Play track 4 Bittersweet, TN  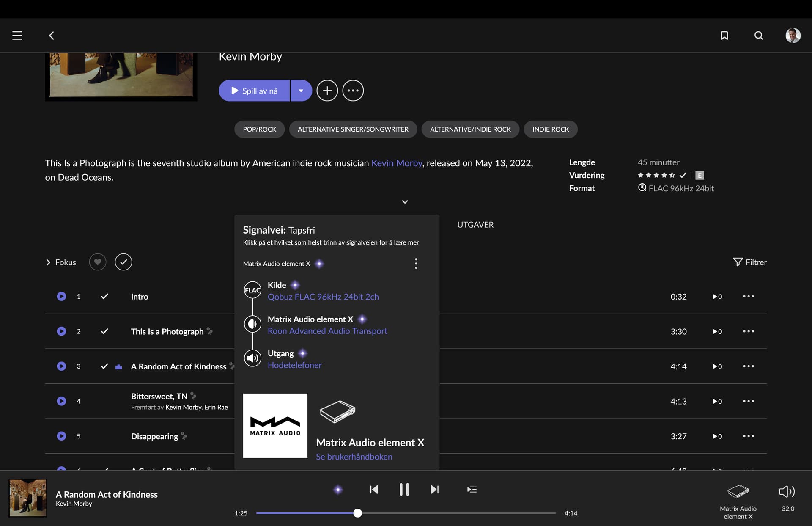click(x=61, y=401)
